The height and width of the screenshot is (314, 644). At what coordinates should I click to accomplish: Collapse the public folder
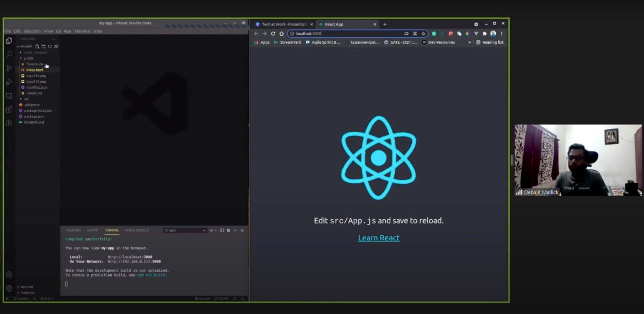29,58
